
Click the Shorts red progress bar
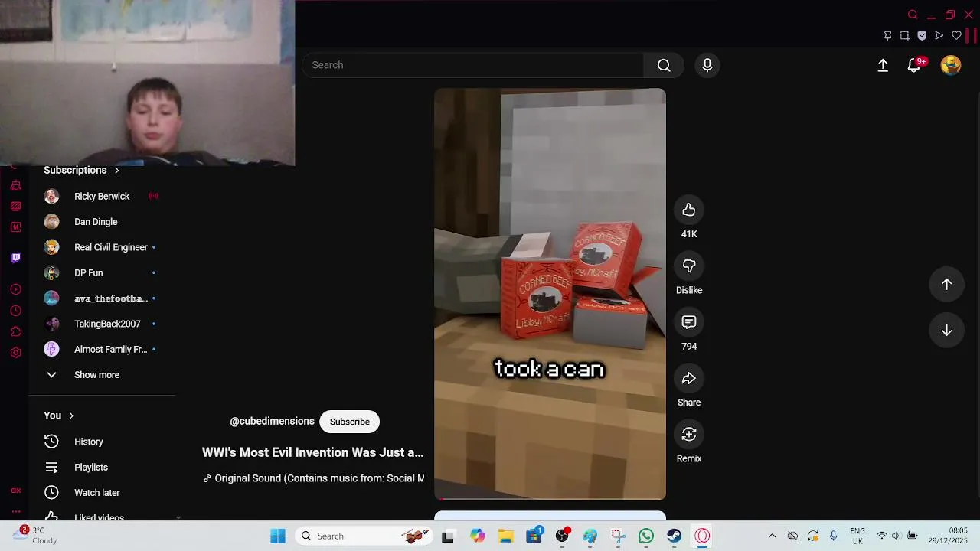click(x=550, y=499)
